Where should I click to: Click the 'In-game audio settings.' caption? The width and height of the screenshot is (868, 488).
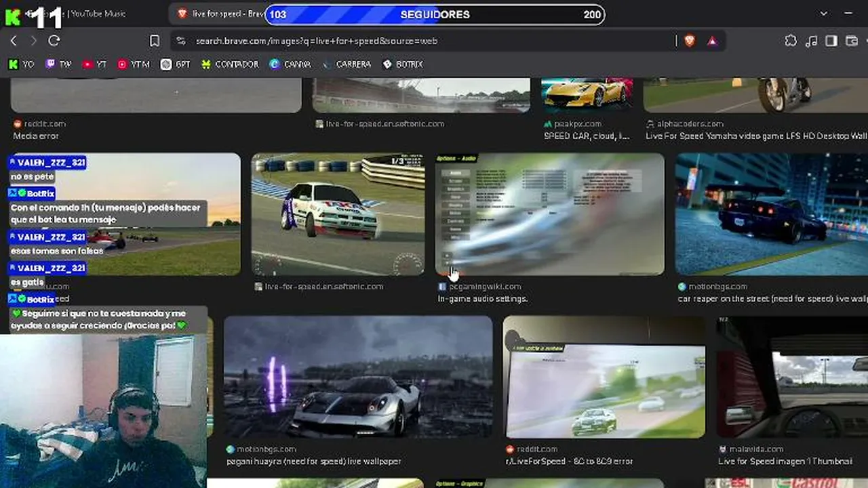pyautogui.click(x=483, y=299)
